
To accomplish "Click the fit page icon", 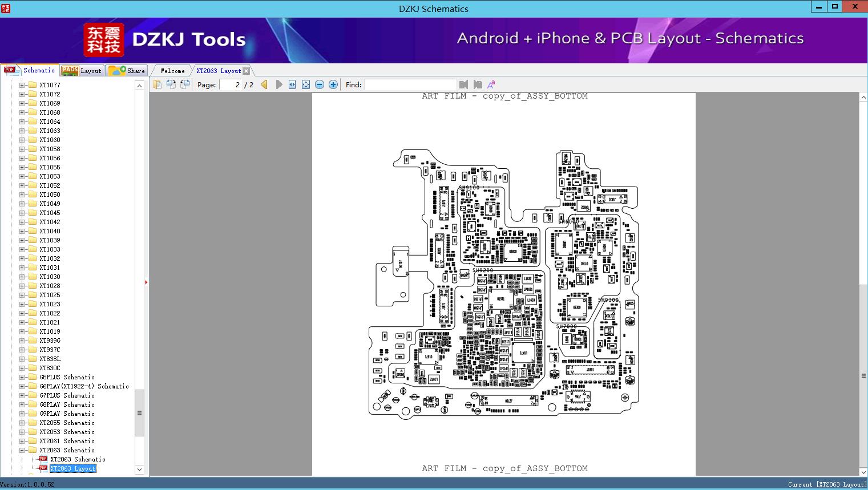I will (306, 84).
